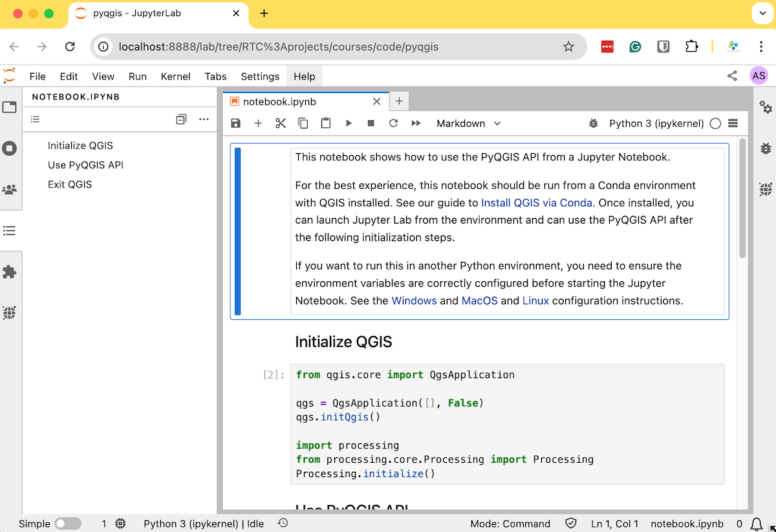This screenshot has width=776, height=532.
Task: Jump to Exit QGIS in table of contents
Action: pyautogui.click(x=70, y=184)
